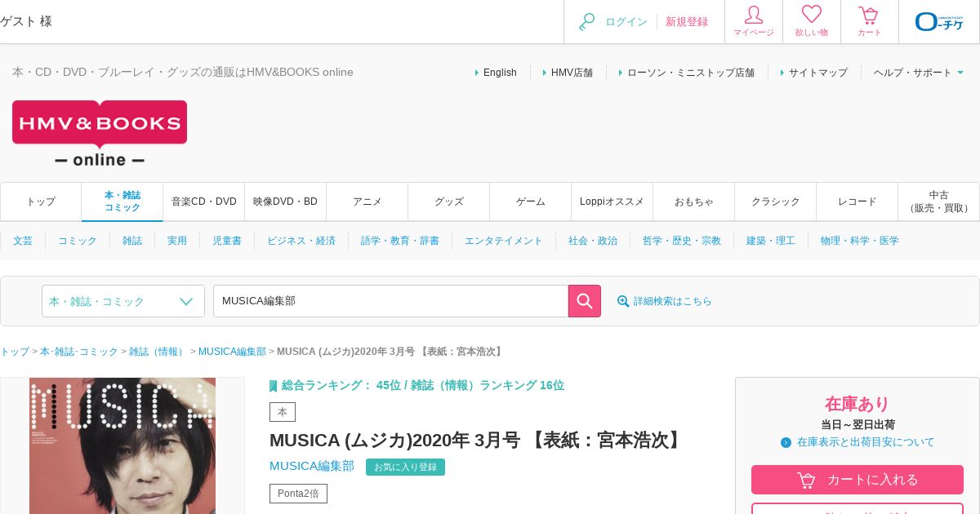Click breadcrumb 本･雑誌･コミック link
Screen dimensions: 980x514
click(79, 352)
